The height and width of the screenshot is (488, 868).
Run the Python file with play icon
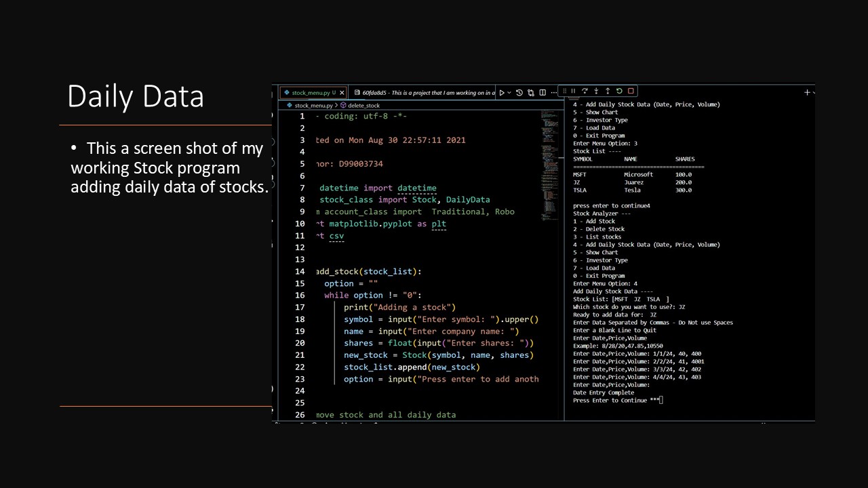click(502, 93)
